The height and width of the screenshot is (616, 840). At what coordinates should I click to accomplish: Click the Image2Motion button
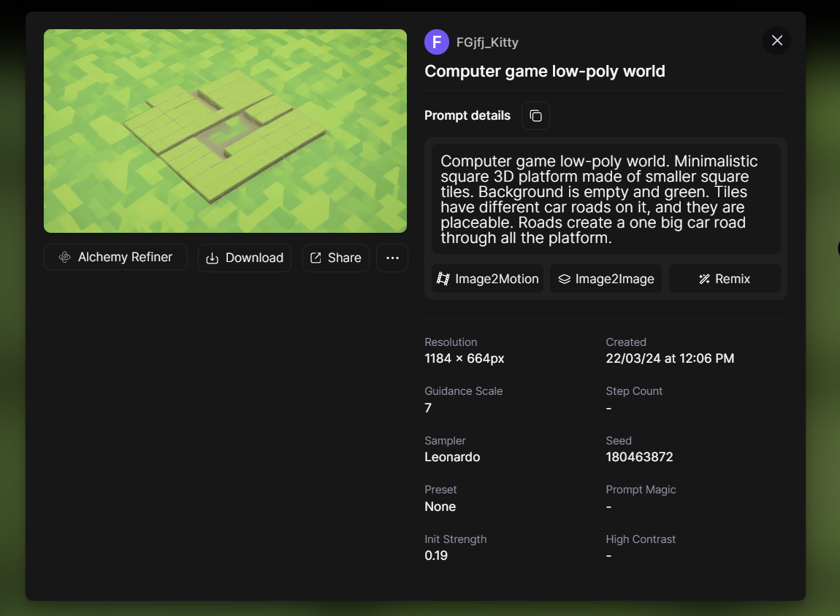[x=487, y=279]
